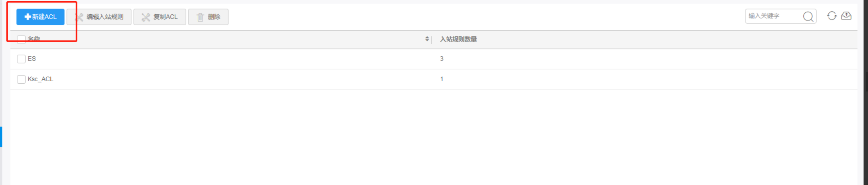Open the Ksc_ACL entry name
868x185 pixels.
click(x=40, y=79)
